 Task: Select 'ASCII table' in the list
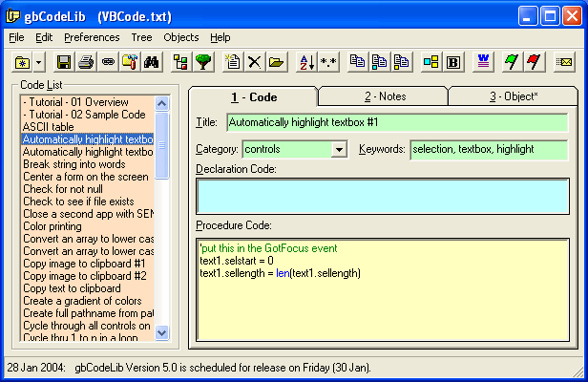(88, 127)
